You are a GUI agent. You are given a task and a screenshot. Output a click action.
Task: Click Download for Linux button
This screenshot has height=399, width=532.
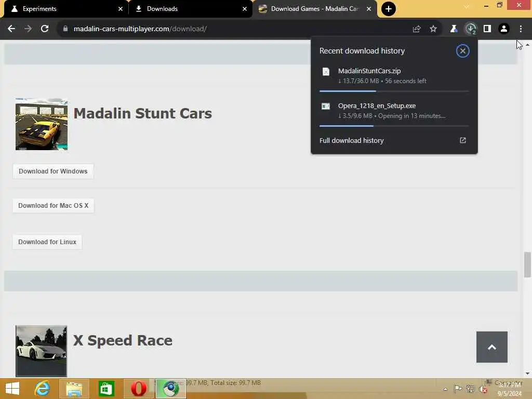point(47,242)
